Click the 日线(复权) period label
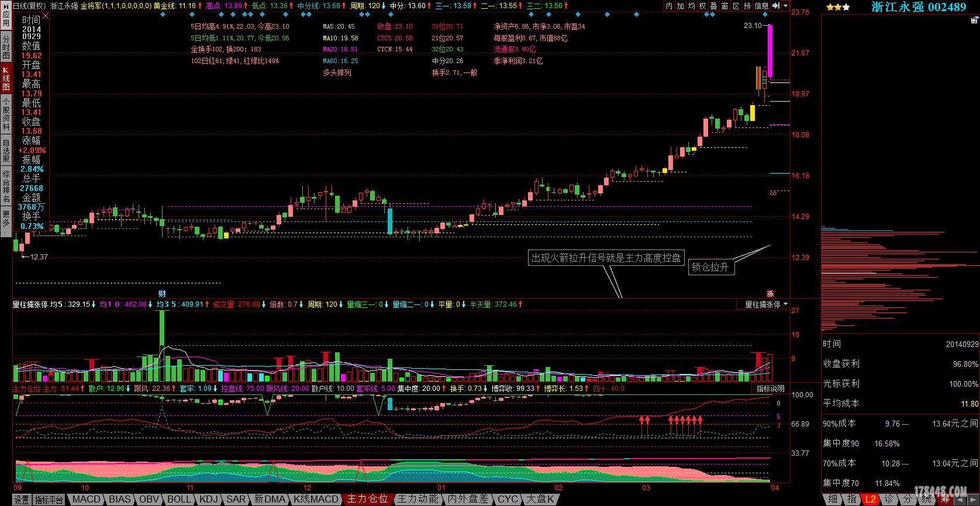The height and width of the screenshot is (506, 980). tap(29, 5)
